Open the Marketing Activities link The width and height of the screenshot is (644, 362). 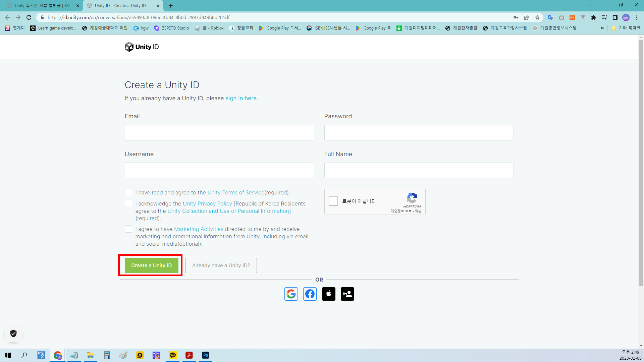point(199,229)
